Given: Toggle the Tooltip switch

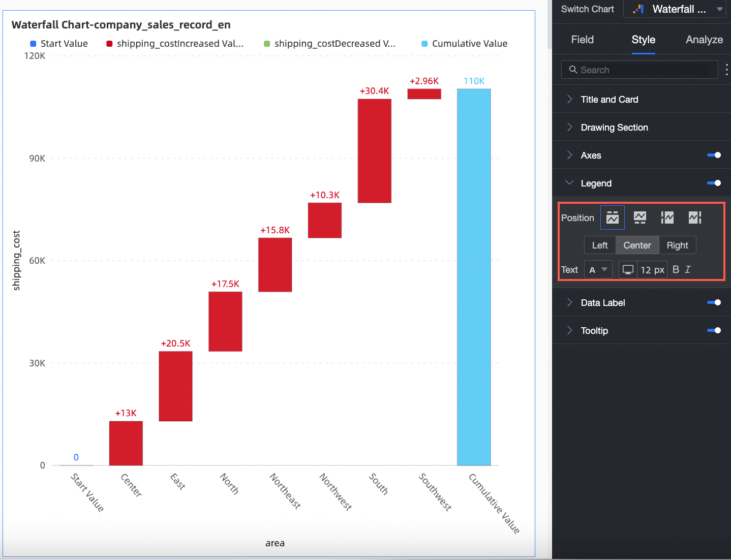Looking at the screenshot, I should (714, 330).
